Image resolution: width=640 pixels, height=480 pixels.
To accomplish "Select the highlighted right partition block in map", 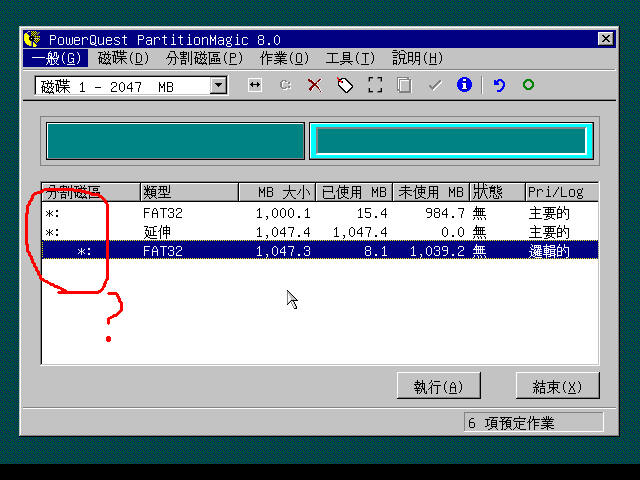I will [x=451, y=141].
